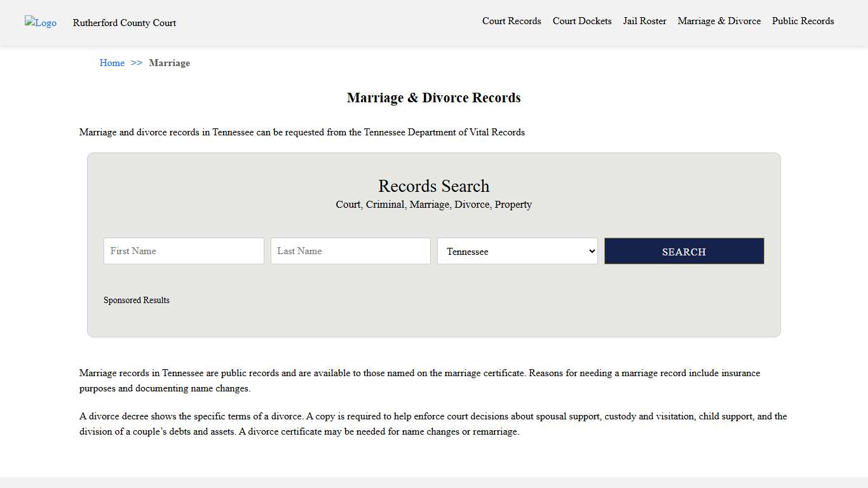Click the Sponsored Results label

[137, 300]
